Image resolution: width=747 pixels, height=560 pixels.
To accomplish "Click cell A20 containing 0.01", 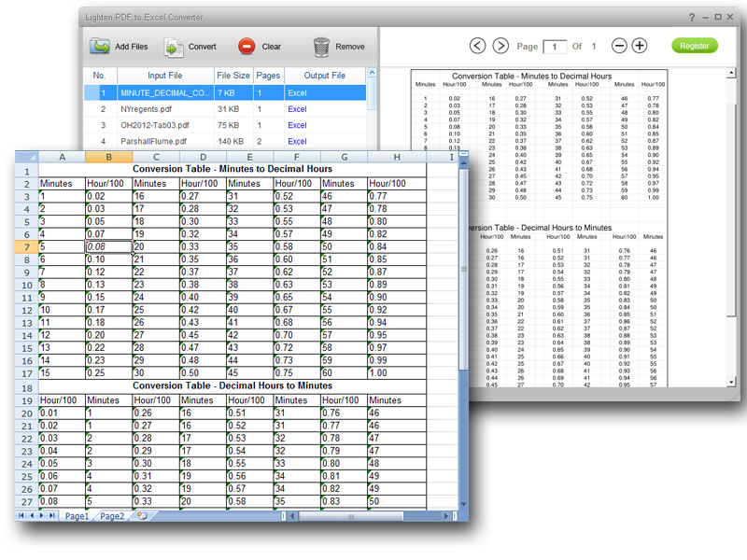I will pyautogui.click(x=62, y=413).
